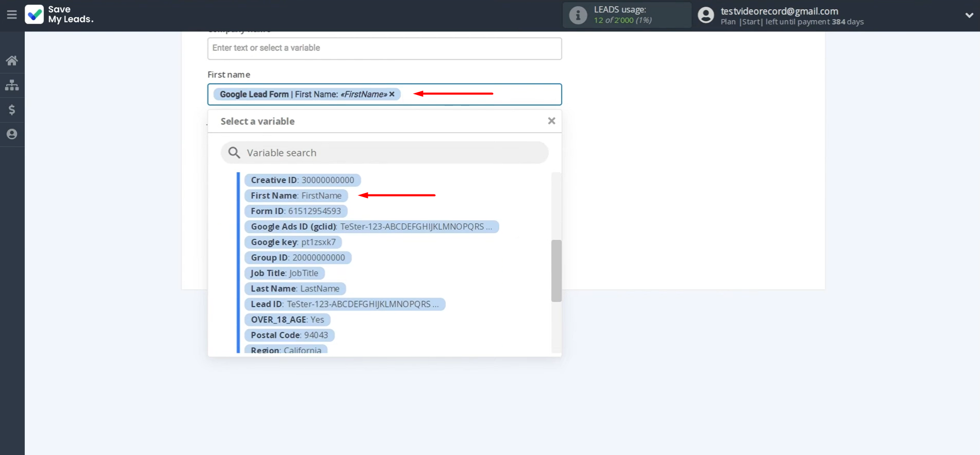This screenshot has height=455, width=980.
Task: Click the user avatar icon
Action: pos(706,15)
